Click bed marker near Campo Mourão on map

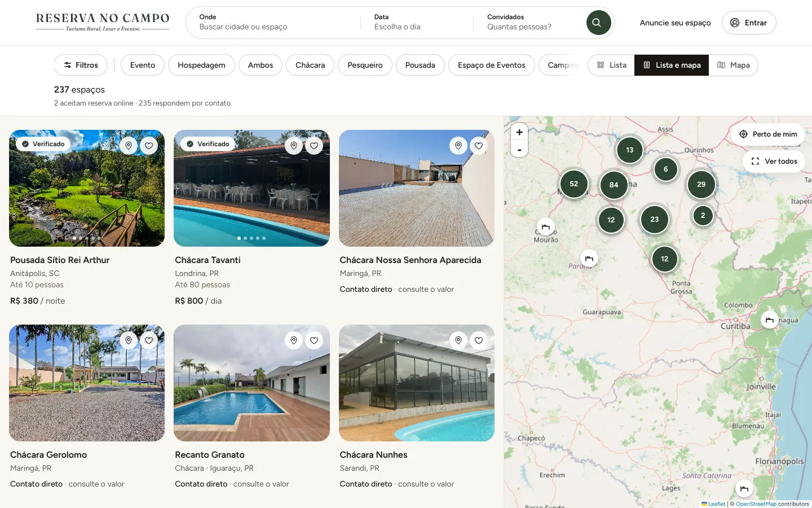pos(545,227)
